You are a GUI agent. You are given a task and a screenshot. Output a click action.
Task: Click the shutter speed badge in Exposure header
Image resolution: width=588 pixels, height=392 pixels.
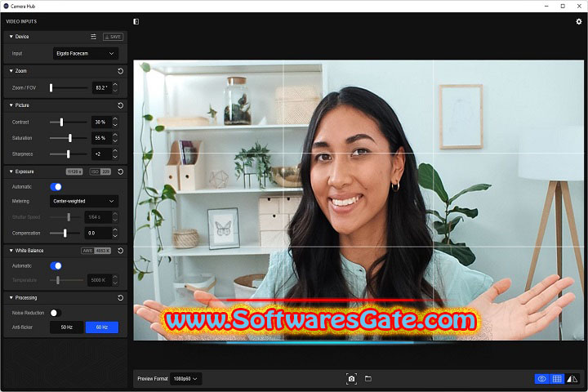click(x=74, y=171)
